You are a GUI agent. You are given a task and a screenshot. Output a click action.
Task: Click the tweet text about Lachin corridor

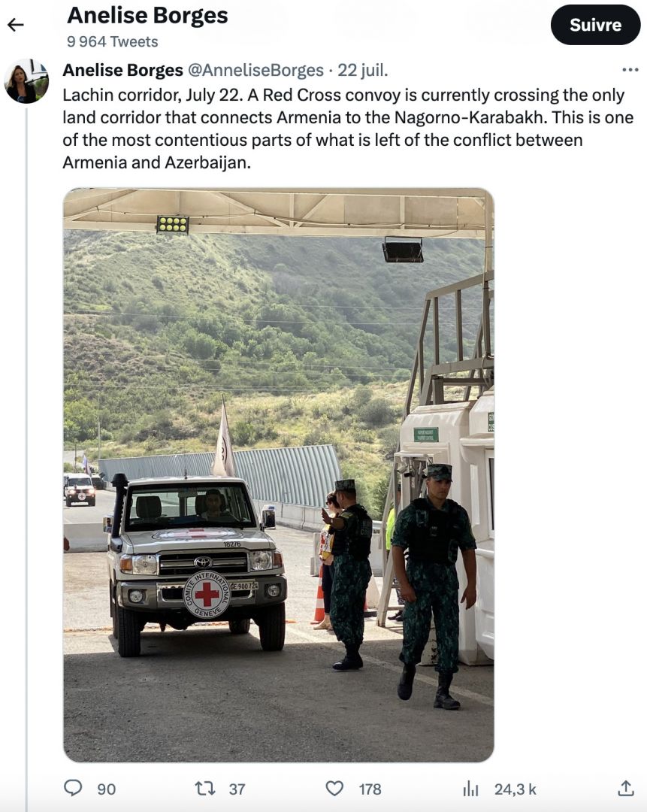348,129
